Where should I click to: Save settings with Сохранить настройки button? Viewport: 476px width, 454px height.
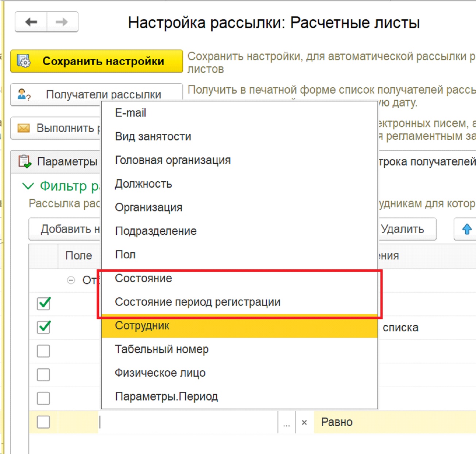tap(97, 61)
